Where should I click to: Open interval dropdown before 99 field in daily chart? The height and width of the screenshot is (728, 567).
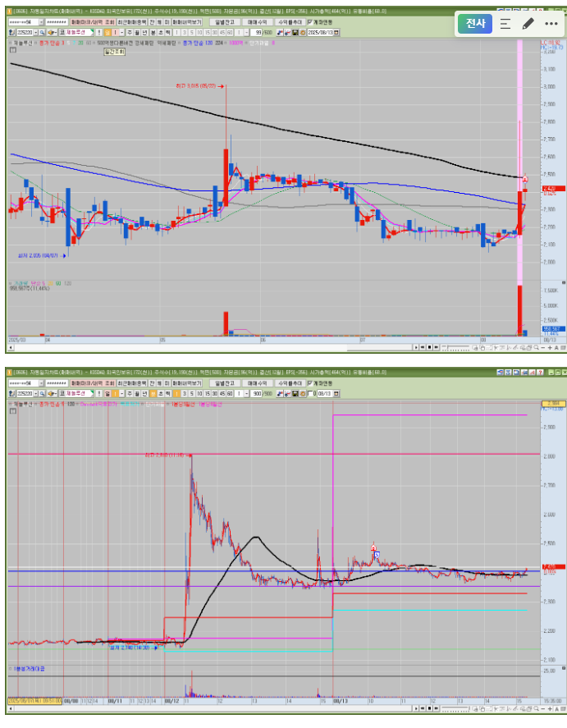pyautogui.click(x=246, y=32)
